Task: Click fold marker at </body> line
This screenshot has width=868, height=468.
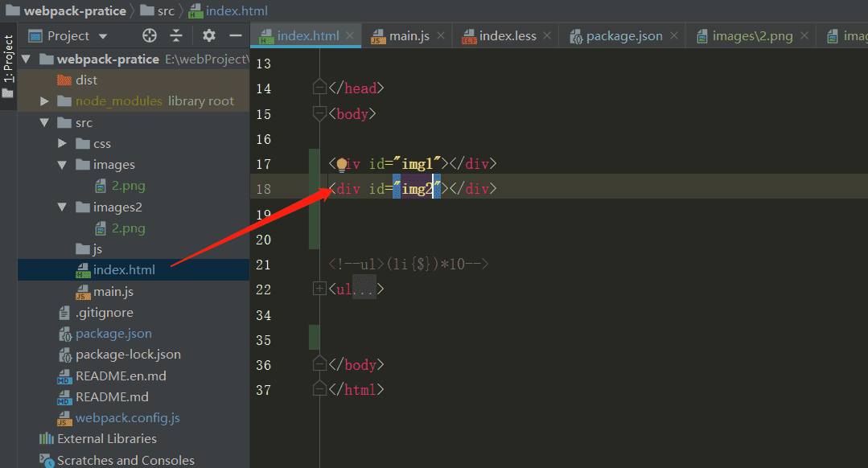Action: point(319,364)
